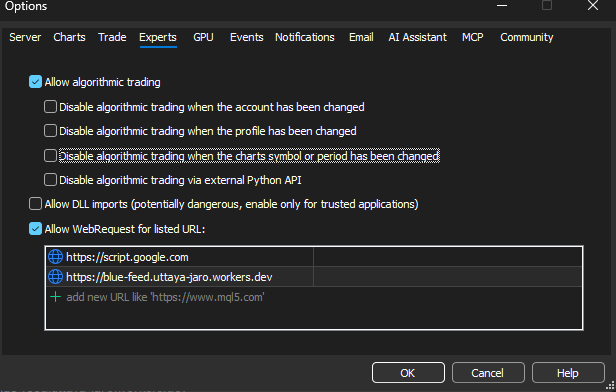Select the https://script.google.com entry
The image size is (616, 392).
(x=127, y=257)
